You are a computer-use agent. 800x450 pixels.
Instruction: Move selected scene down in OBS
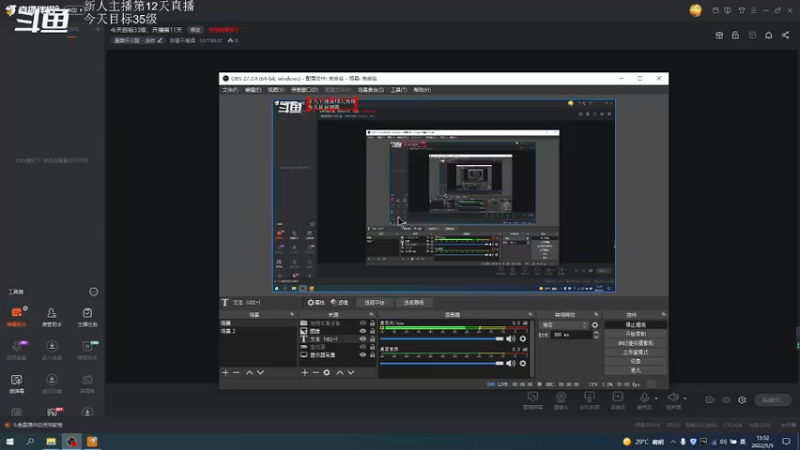(260, 372)
